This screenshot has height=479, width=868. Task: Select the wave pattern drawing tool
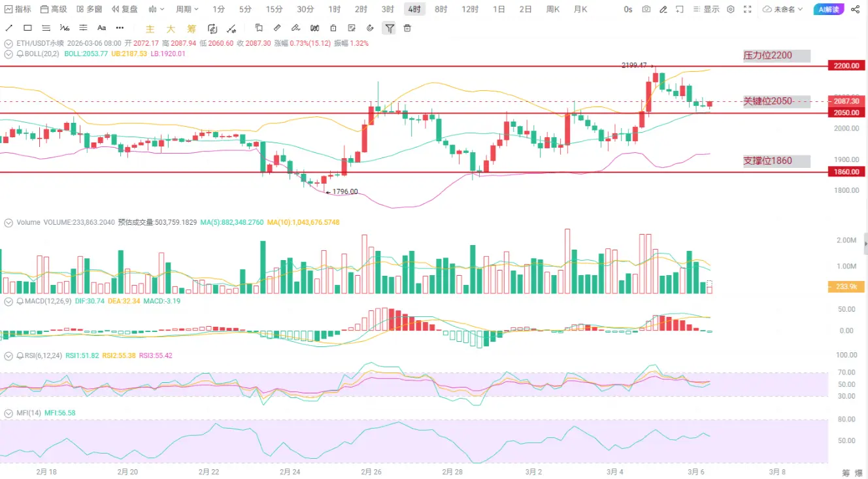(64, 28)
